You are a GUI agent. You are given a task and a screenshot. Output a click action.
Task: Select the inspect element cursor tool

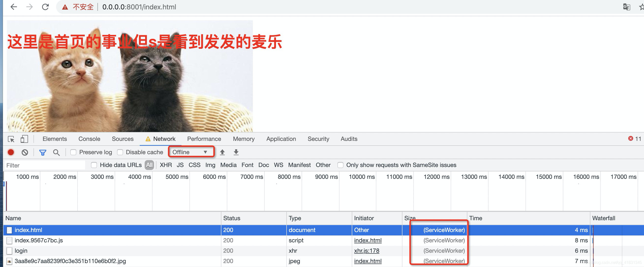(11, 139)
